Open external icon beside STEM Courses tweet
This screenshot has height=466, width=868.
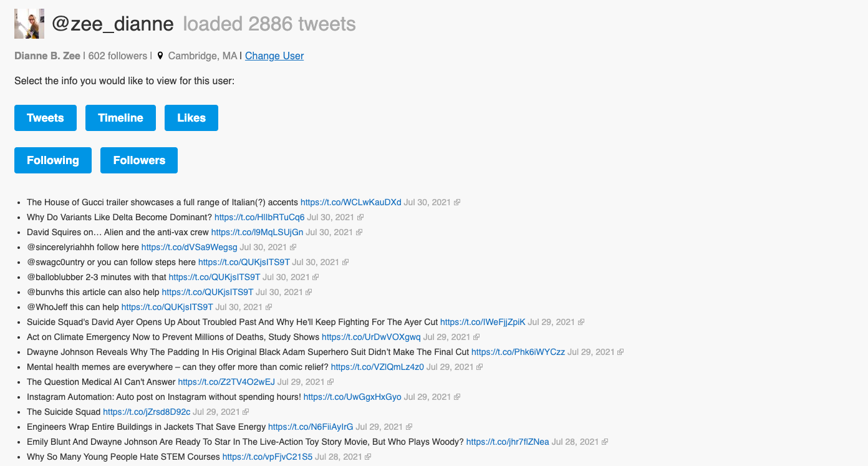click(368, 457)
